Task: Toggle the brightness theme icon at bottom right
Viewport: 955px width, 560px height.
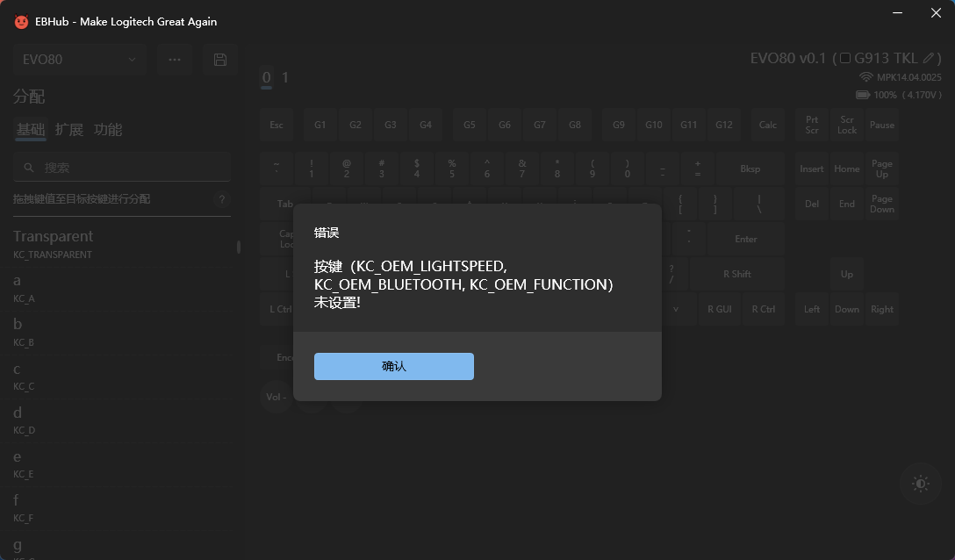Action: (920, 484)
